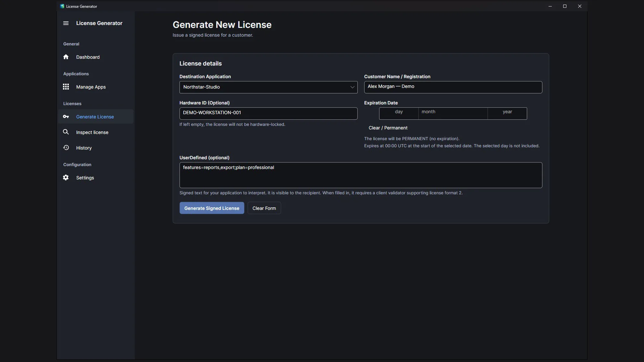This screenshot has width=644, height=362.
Task: Click the Manage Apps grid icon
Action: click(x=66, y=87)
